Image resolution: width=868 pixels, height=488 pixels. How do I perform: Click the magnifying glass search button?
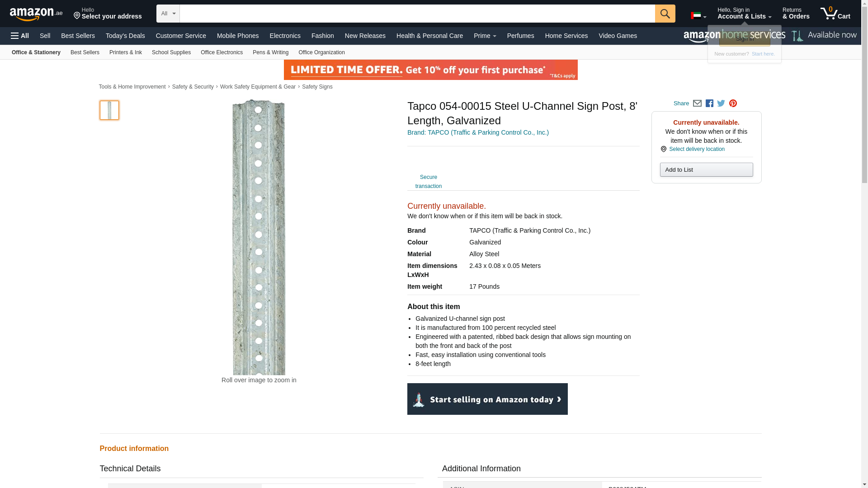coord(665,14)
